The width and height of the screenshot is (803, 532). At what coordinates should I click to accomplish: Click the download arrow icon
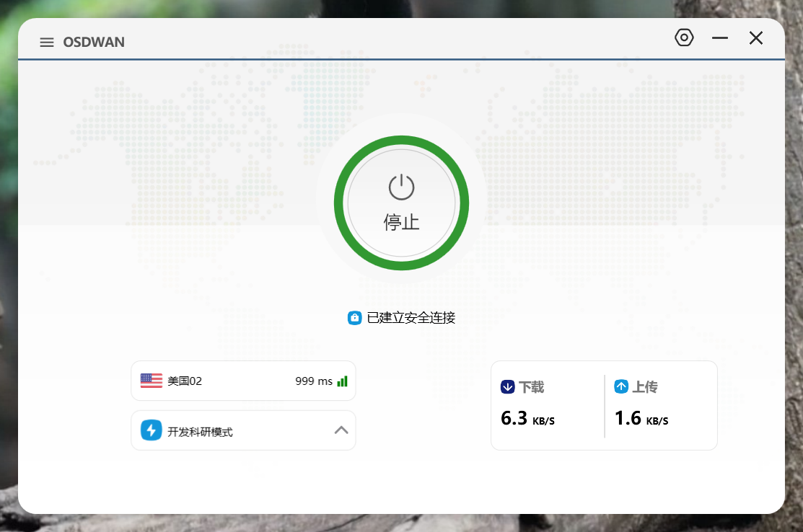507,387
